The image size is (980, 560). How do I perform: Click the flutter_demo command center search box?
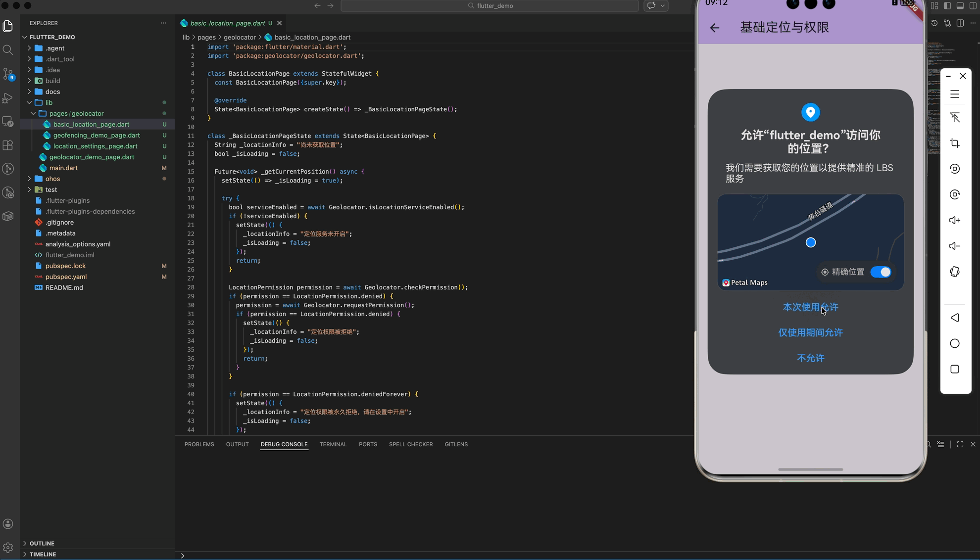(490, 5)
